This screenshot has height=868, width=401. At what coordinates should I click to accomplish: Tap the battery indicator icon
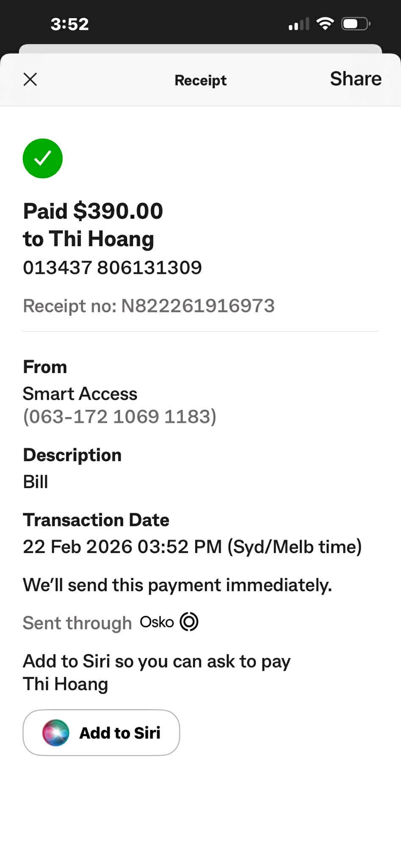point(356,24)
